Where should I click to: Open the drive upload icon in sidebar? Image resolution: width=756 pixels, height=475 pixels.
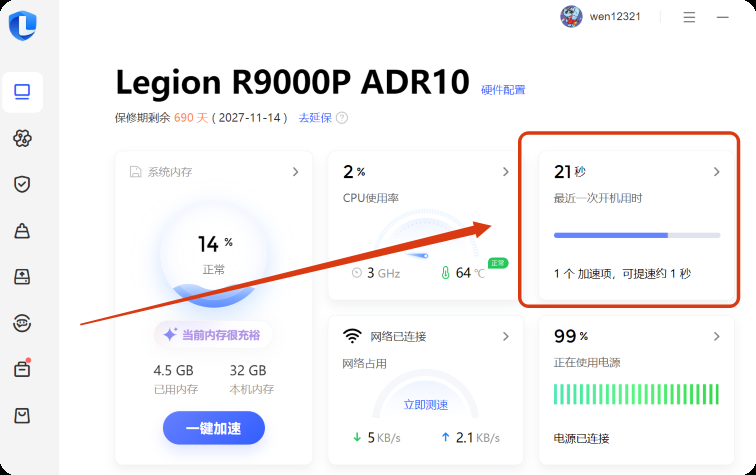click(22, 276)
